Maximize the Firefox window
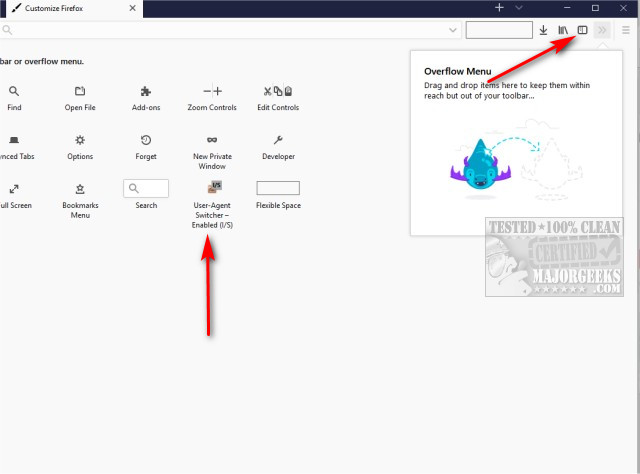 point(595,8)
